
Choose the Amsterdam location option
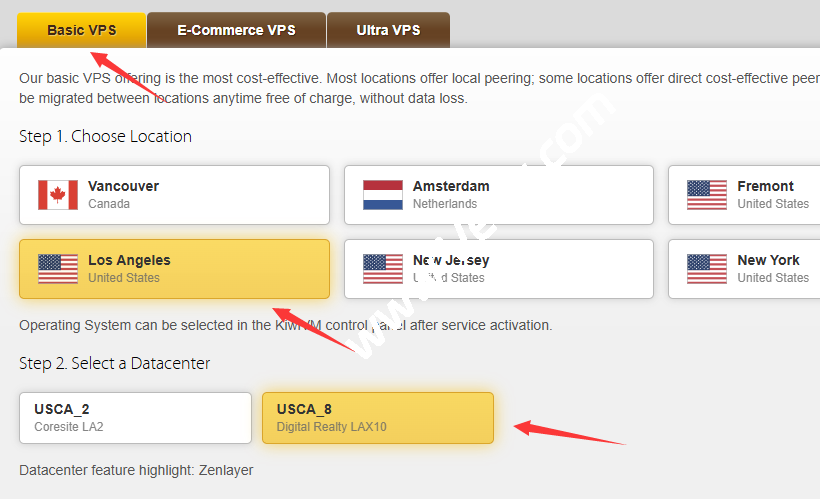(499, 195)
